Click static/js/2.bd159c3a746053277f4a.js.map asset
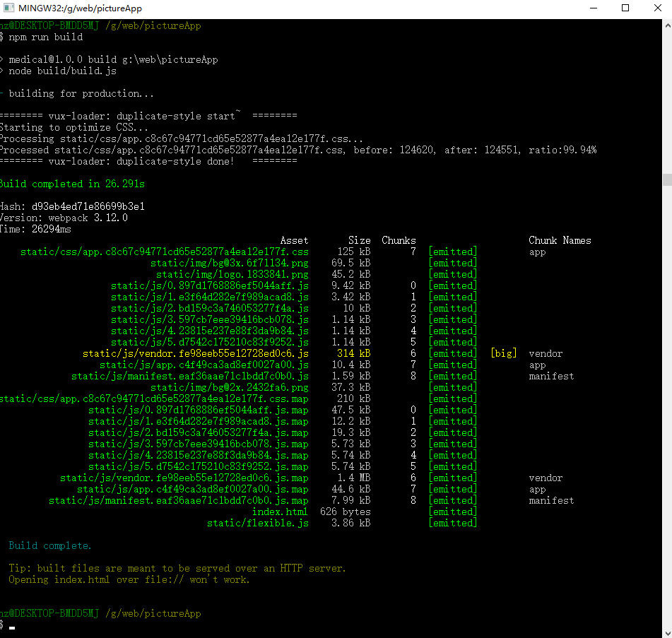Viewport: 672px width, 638px height. click(x=199, y=433)
